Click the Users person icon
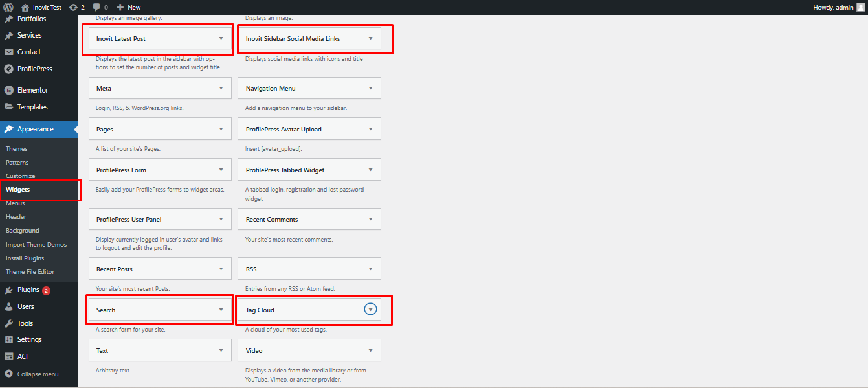The height and width of the screenshot is (388, 868). click(9, 306)
